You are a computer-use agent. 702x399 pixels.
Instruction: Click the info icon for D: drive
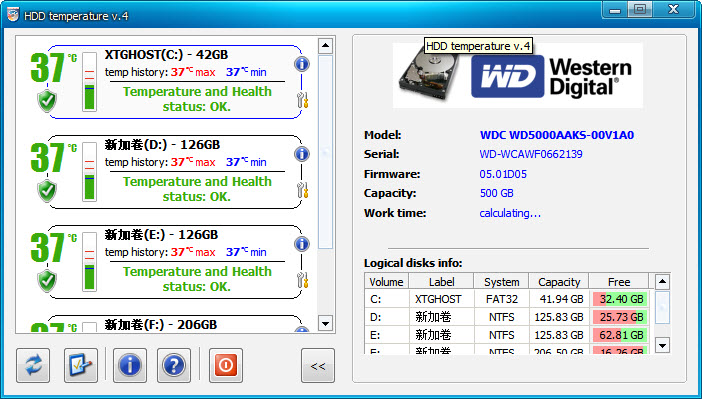(302, 154)
